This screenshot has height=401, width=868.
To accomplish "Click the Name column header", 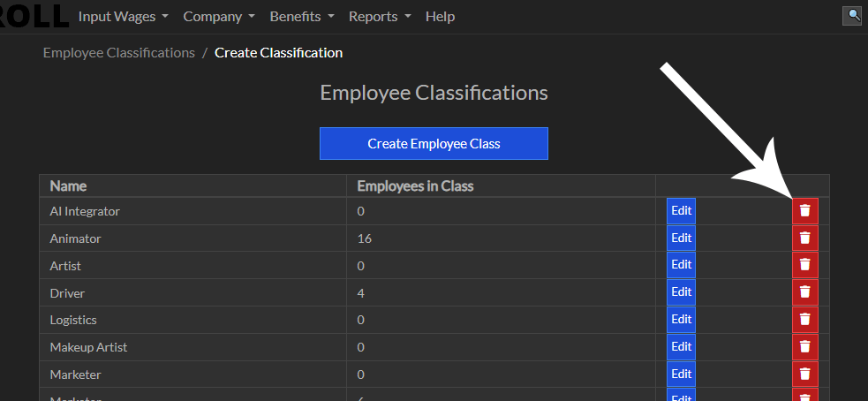I will 68,185.
